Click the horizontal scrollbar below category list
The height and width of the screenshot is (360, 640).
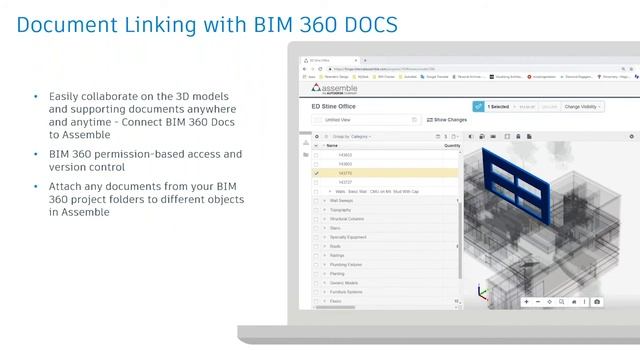pyautogui.click(x=335, y=307)
